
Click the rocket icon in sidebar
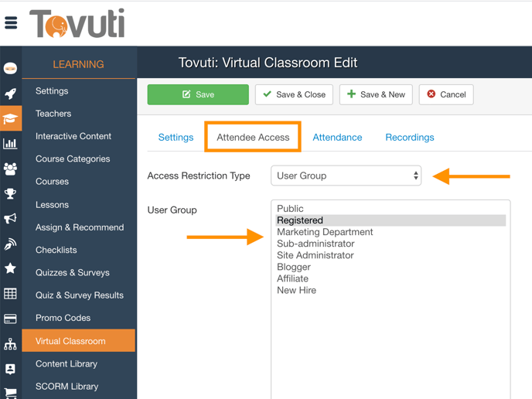click(x=11, y=94)
